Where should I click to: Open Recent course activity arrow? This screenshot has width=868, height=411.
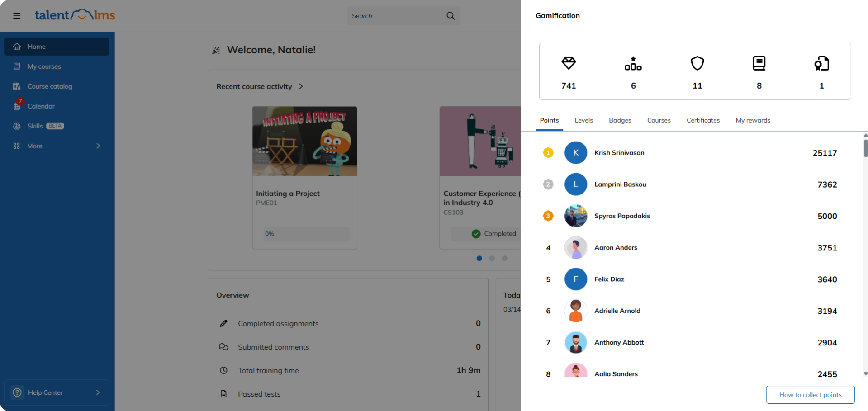click(x=301, y=86)
